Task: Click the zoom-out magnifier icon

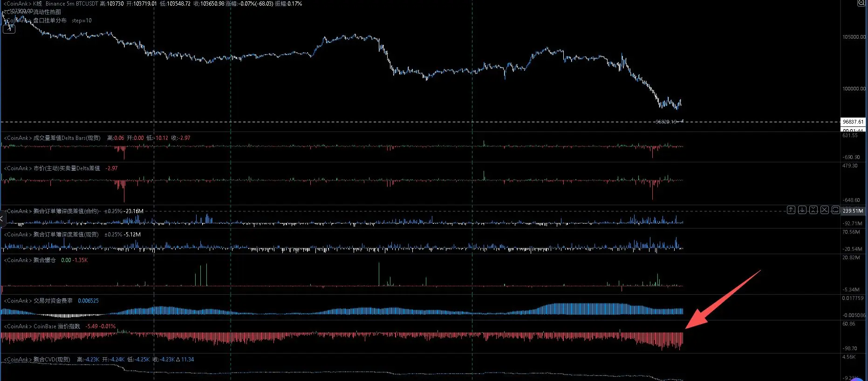Action: [x=861, y=3]
